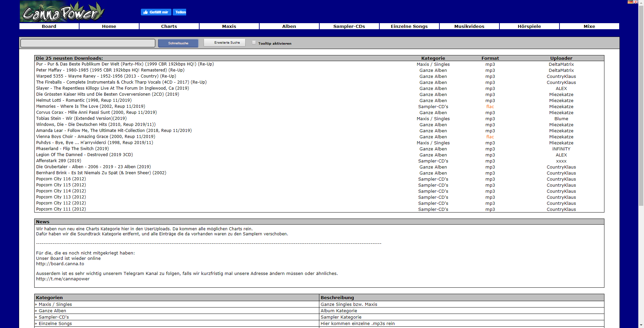
Task: Click uploader ALEX in Slayer row
Action: tap(561, 89)
